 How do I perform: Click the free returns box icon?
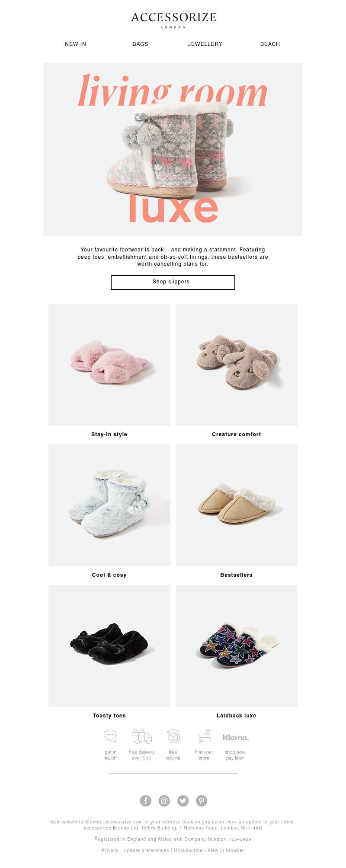coord(173,736)
